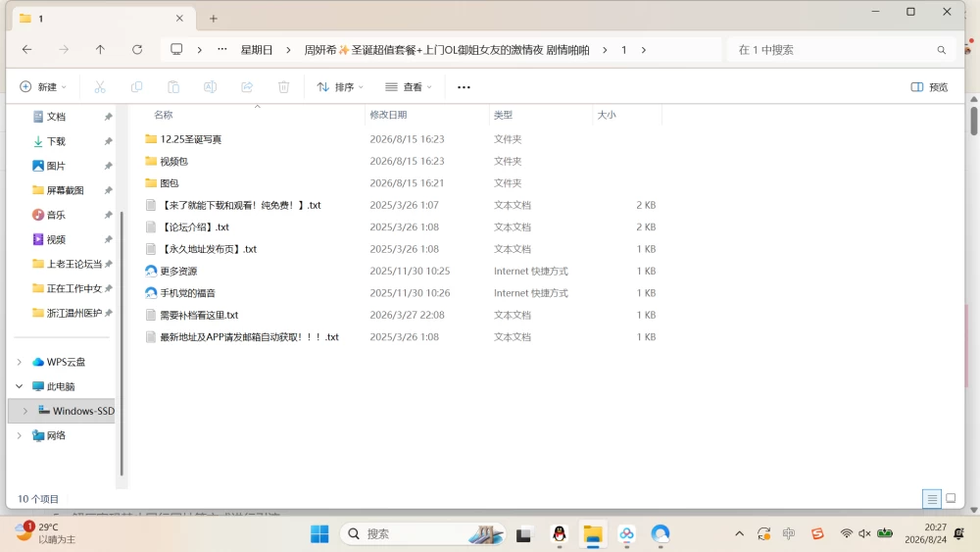Click the Paste clipboard icon in toolbar
Viewport: 980px width, 552px height.
[173, 87]
